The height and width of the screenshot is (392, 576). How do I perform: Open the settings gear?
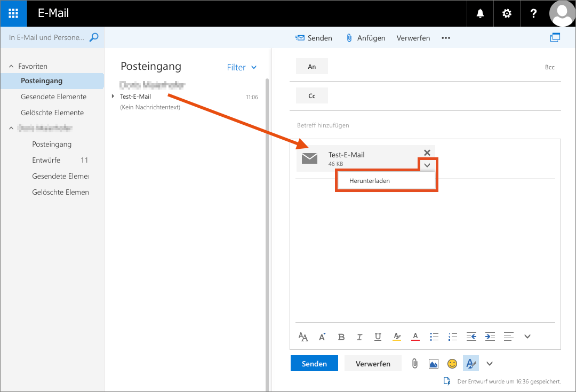click(x=507, y=13)
